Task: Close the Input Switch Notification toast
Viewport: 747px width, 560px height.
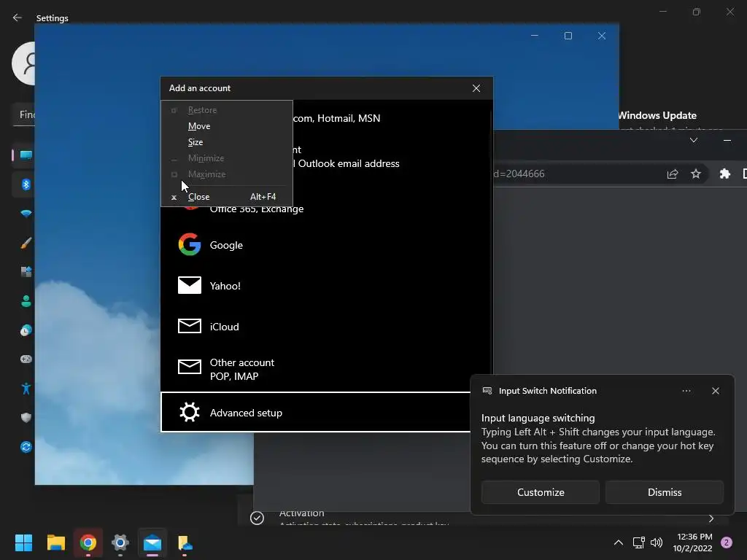Action: [x=715, y=391]
